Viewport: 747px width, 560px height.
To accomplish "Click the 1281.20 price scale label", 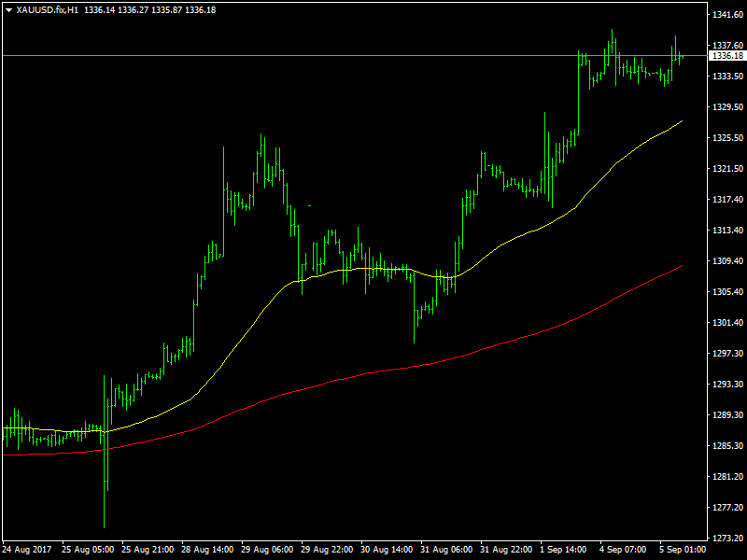I will tap(727, 477).
